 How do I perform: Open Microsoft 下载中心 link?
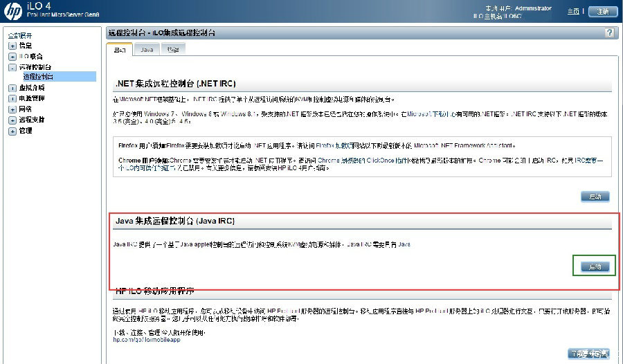point(431,114)
